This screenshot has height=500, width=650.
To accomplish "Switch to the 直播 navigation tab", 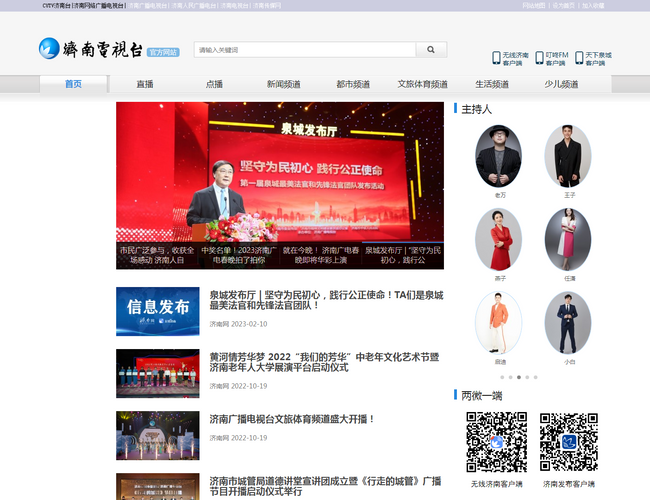I will [x=145, y=85].
